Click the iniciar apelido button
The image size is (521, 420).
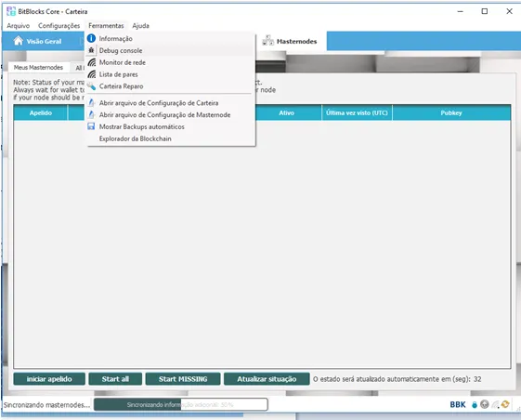click(x=49, y=379)
